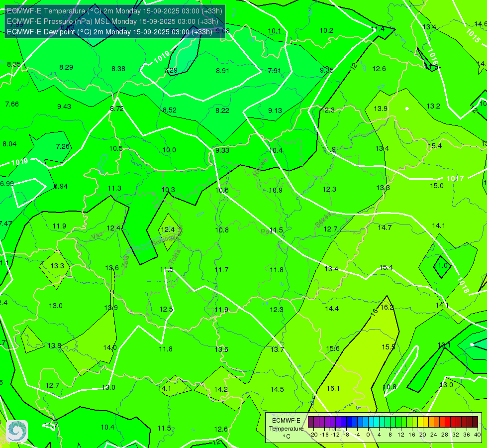
Task: Click the 14.0 temperature value
Action: [110, 347]
